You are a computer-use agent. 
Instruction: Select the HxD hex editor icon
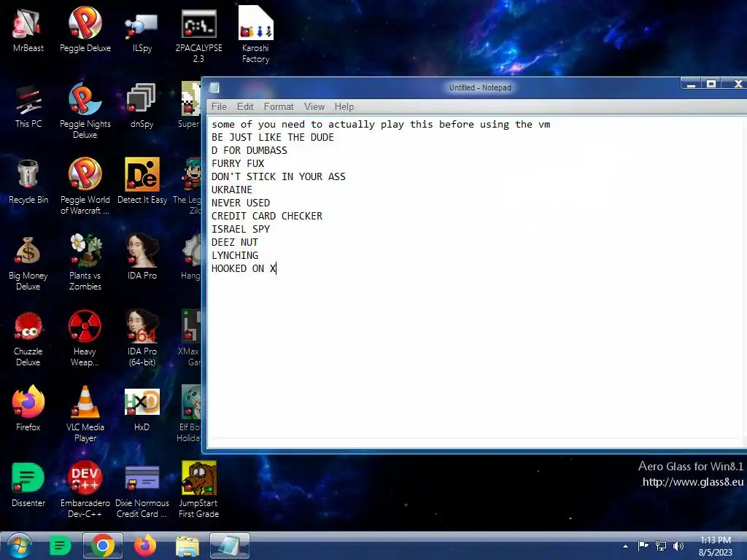coord(142,408)
